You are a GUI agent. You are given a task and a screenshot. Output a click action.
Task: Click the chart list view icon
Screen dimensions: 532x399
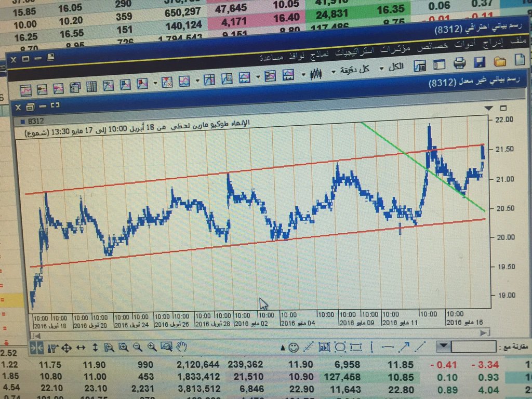(270, 76)
